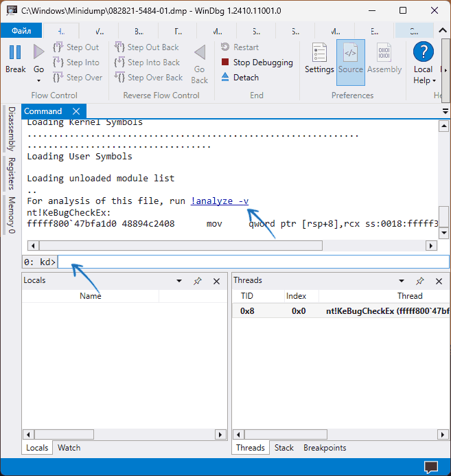
Task: Open the Registers side panel
Action: tap(11, 174)
